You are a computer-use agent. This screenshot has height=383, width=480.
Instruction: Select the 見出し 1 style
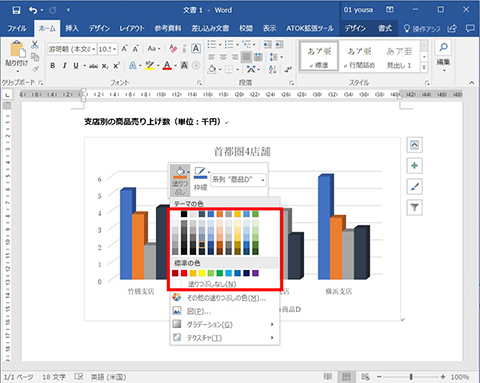coord(399,56)
